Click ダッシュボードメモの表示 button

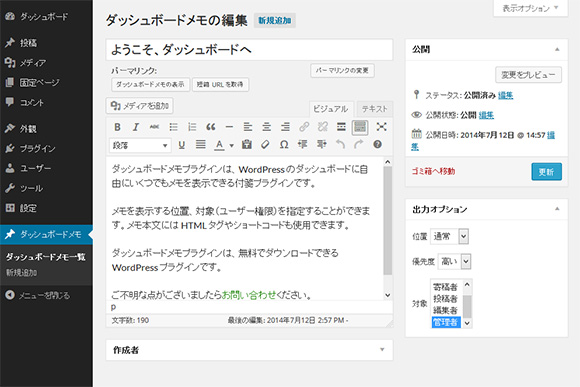click(x=150, y=84)
